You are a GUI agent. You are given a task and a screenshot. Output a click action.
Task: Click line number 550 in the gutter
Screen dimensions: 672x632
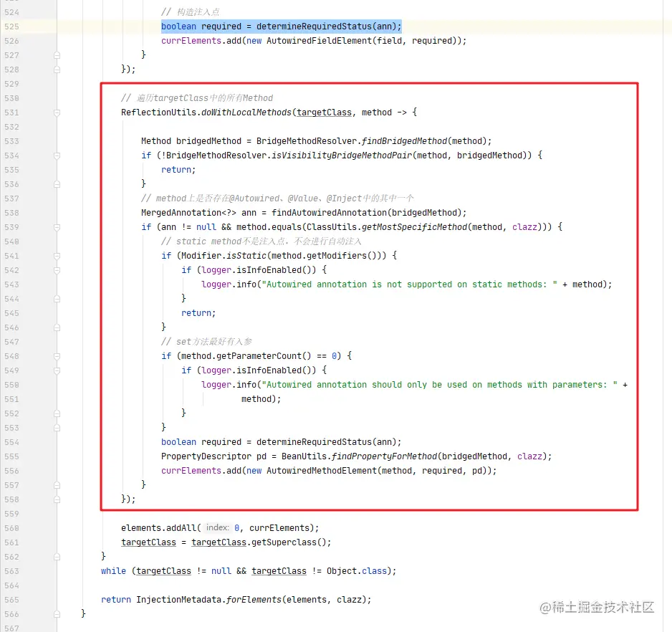coord(11,385)
